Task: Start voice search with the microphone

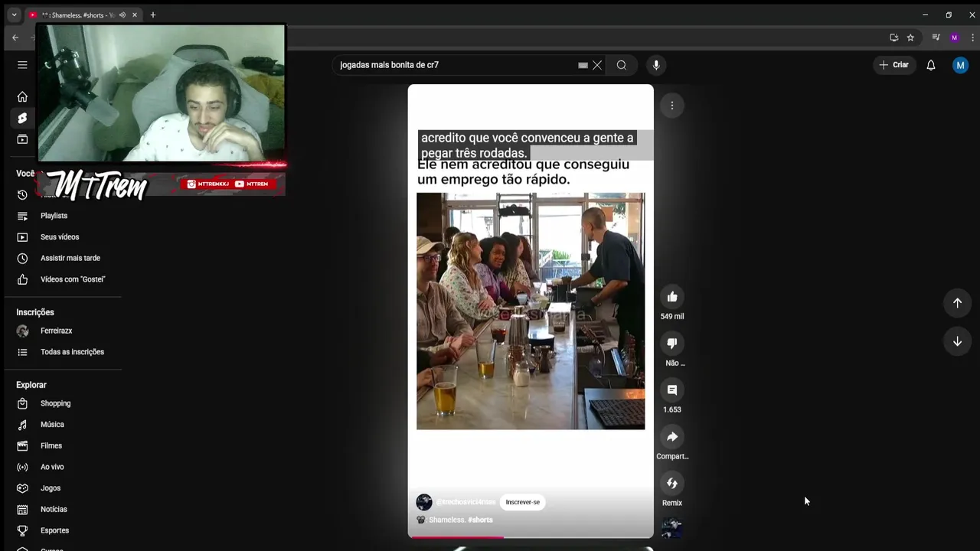Action: click(x=655, y=65)
